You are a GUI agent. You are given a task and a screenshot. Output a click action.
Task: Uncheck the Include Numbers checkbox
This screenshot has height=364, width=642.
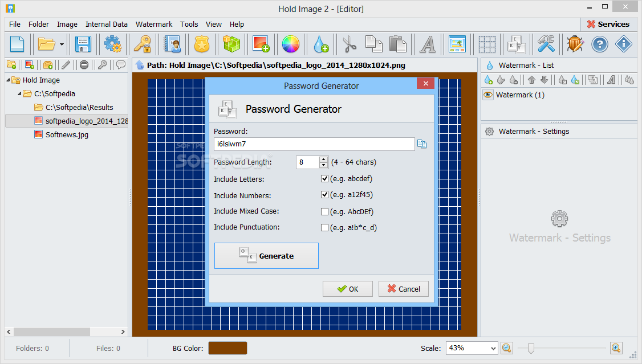pyautogui.click(x=324, y=195)
